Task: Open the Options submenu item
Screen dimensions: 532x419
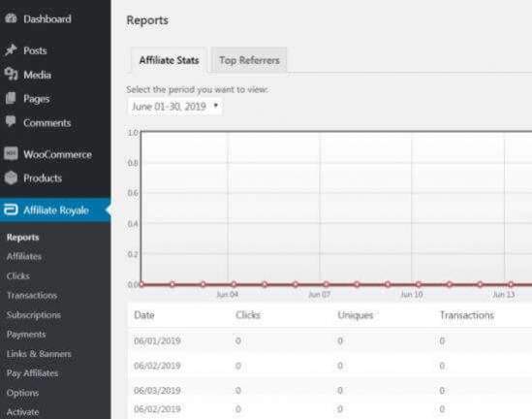Action: tap(22, 393)
